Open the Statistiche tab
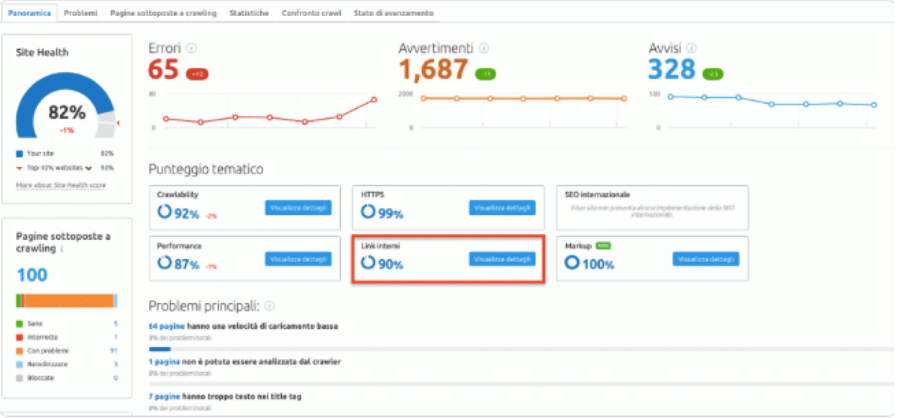902x418 pixels. 248,13
